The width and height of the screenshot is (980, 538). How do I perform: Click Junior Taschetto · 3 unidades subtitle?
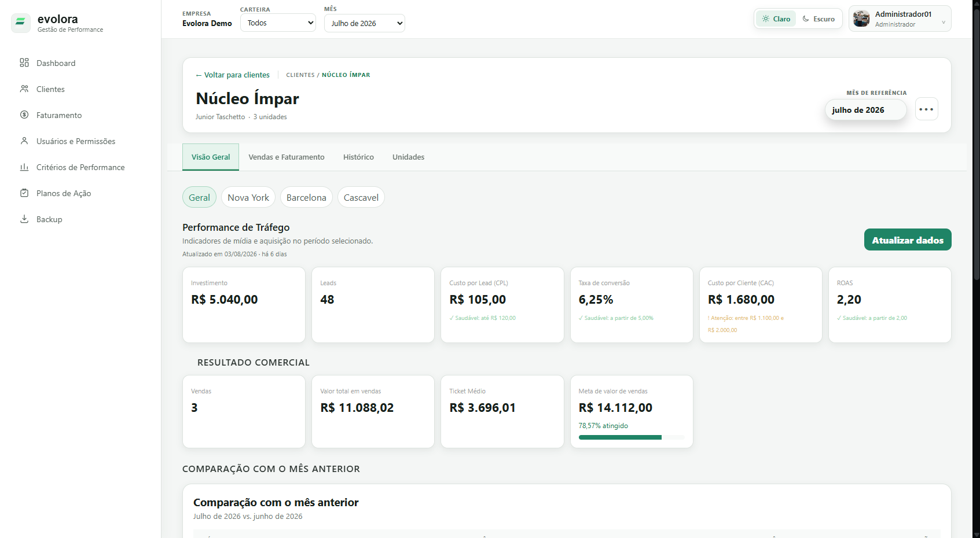click(x=241, y=117)
